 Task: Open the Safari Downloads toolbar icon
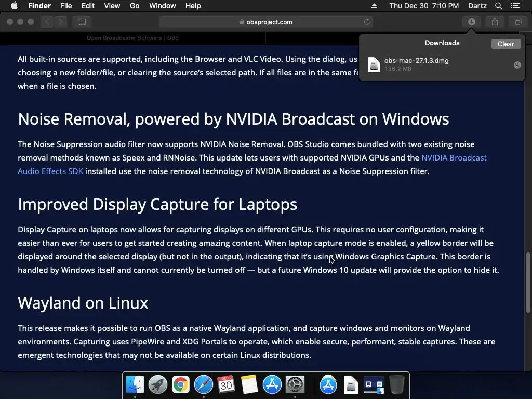(x=472, y=22)
